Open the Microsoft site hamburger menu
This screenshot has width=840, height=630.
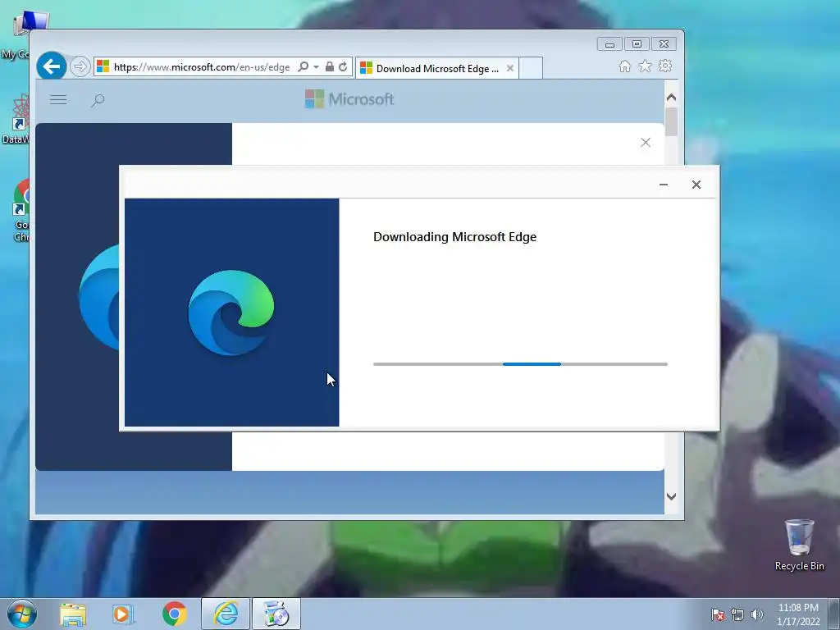click(x=58, y=99)
